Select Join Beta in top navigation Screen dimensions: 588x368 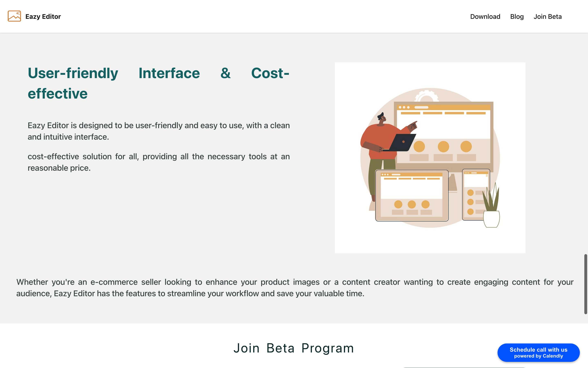pyautogui.click(x=547, y=17)
